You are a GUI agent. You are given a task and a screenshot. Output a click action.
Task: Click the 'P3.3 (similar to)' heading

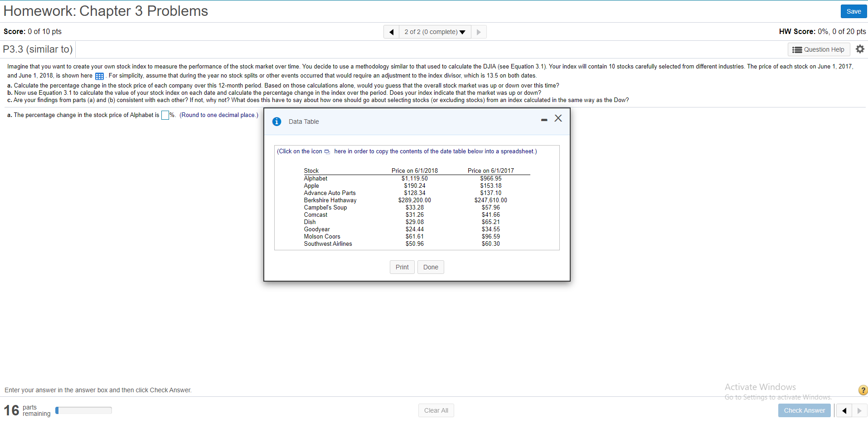coord(38,49)
